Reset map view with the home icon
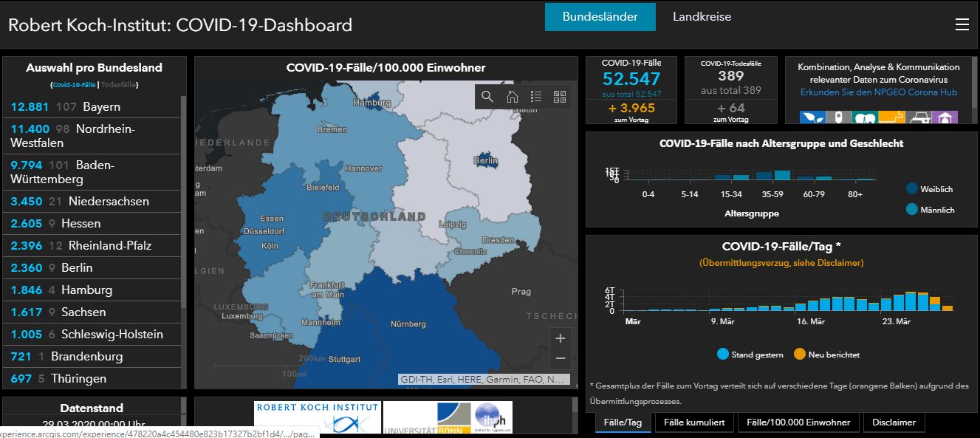This screenshot has height=438, width=980. tap(513, 95)
